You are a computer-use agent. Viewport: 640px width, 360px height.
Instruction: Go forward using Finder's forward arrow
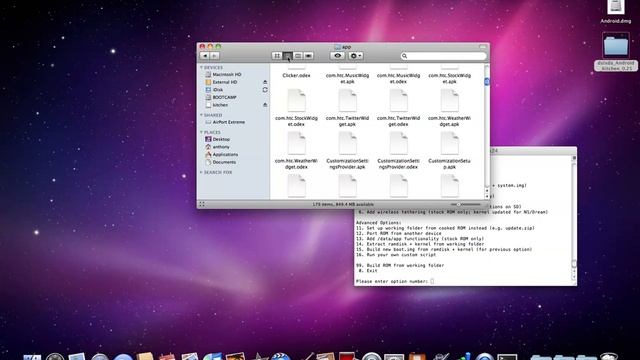click(x=215, y=56)
